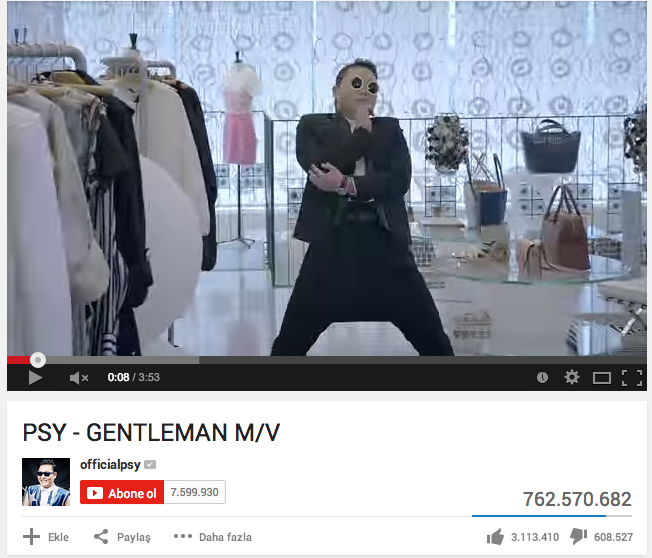This screenshot has width=652, height=558.
Task: Click the Watch Later clock icon
Action: pos(542,378)
